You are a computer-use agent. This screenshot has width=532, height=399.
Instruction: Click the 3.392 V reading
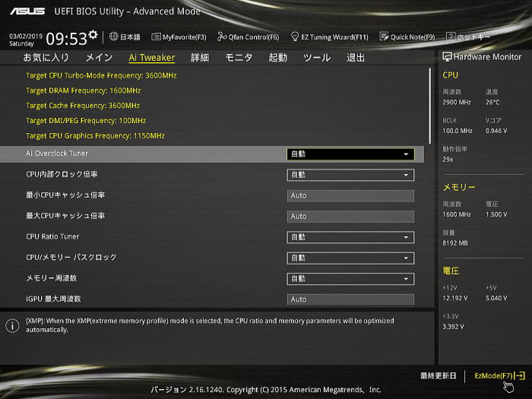(453, 327)
